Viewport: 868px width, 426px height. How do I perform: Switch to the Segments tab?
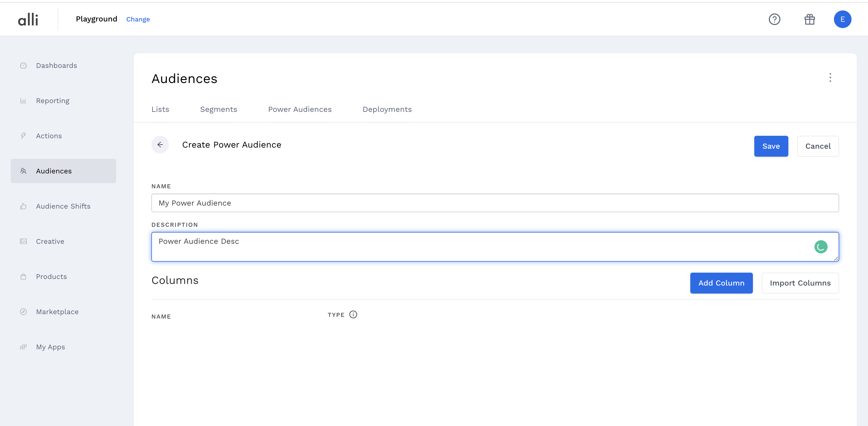click(218, 109)
